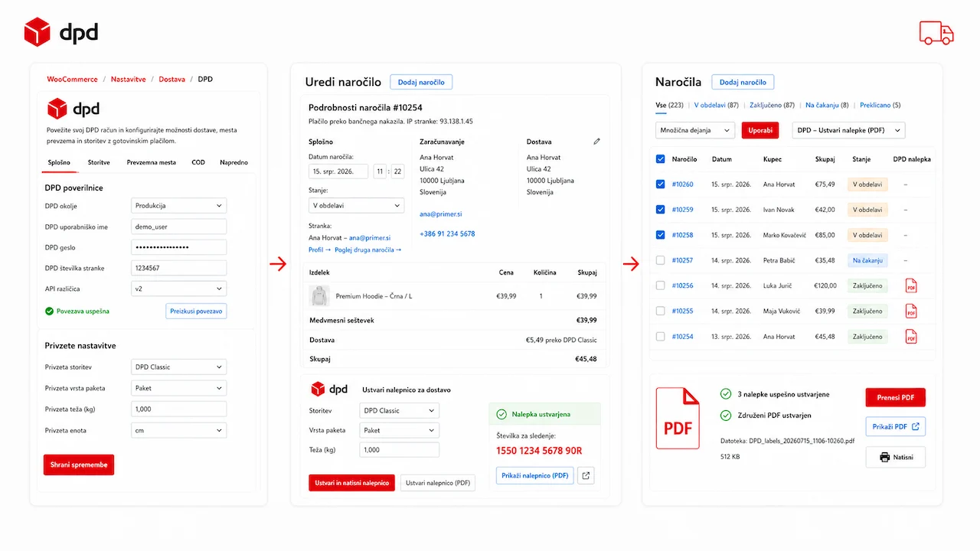Click check icon beside Združeni PDF ustvarjen
Image resolution: width=980 pixels, height=551 pixels.
pos(726,416)
